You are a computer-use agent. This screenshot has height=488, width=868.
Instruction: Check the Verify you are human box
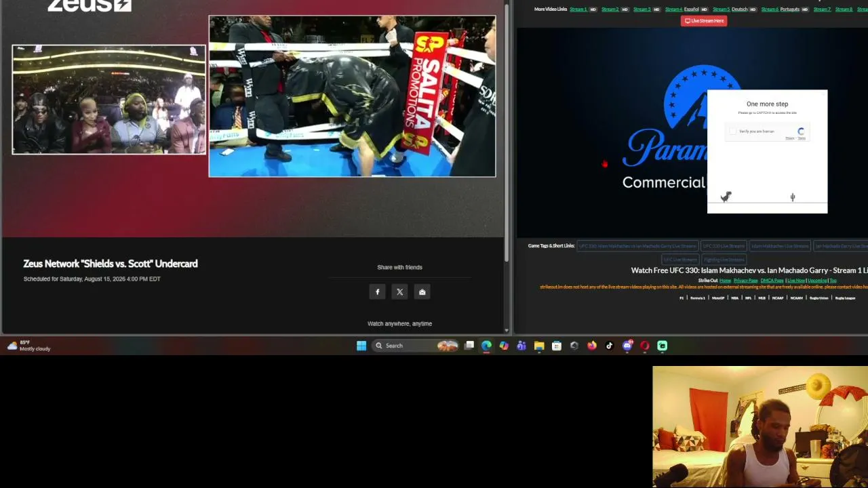coord(732,131)
